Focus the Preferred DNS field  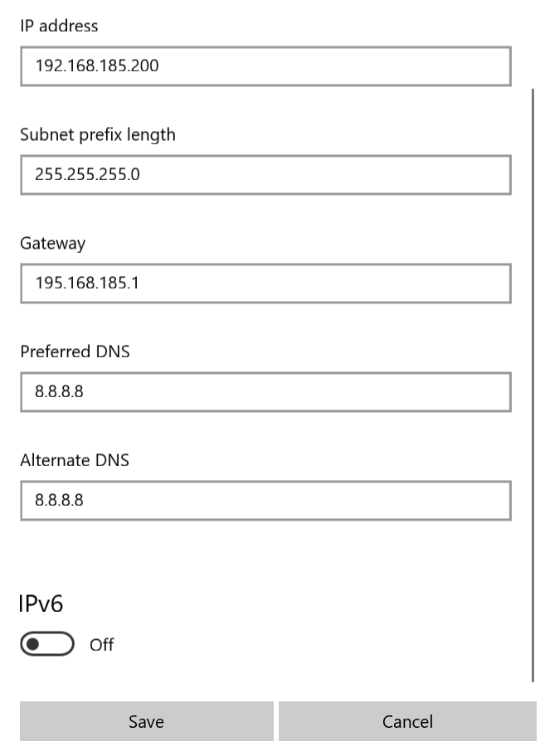pos(265,392)
